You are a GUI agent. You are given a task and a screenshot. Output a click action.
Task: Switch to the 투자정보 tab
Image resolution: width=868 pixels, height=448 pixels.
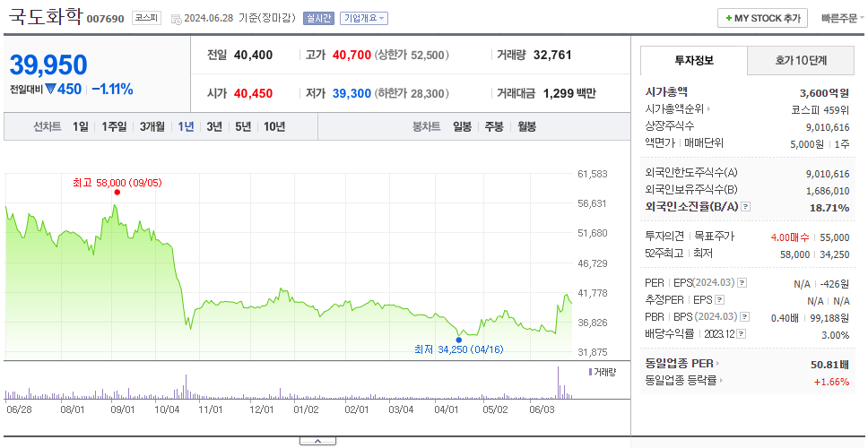694,60
